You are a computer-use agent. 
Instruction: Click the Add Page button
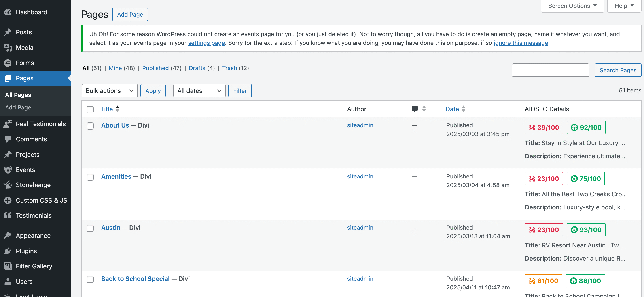[x=130, y=14]
